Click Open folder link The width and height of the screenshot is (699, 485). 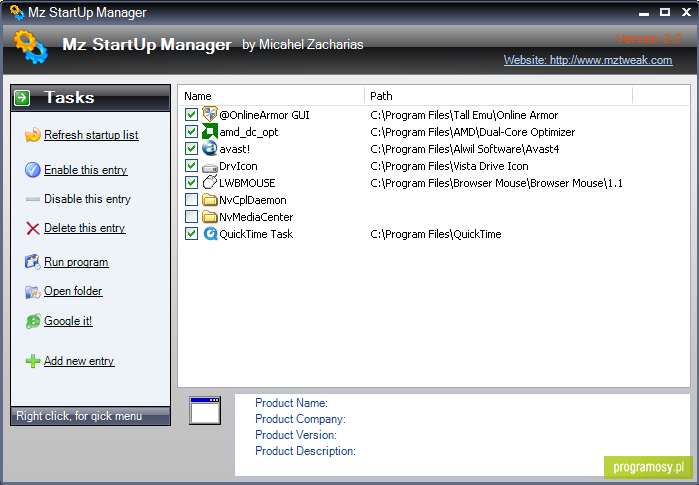[x=73, y=291]
